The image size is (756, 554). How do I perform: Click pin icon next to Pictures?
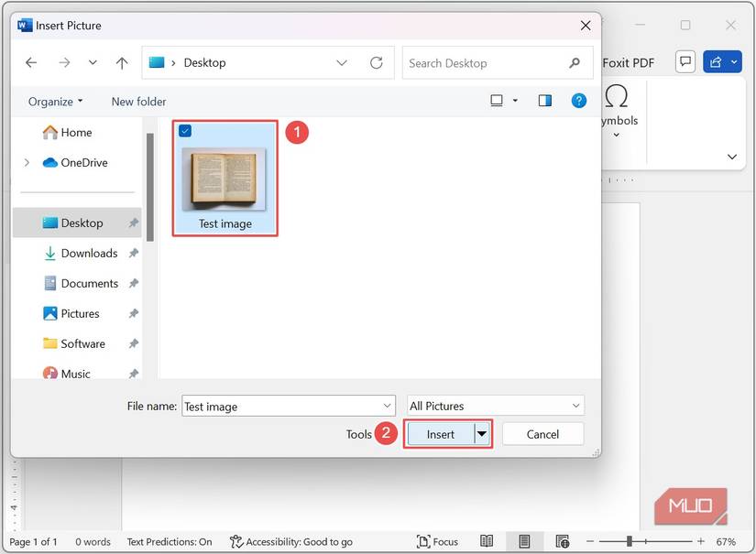[x=134, y=313]
